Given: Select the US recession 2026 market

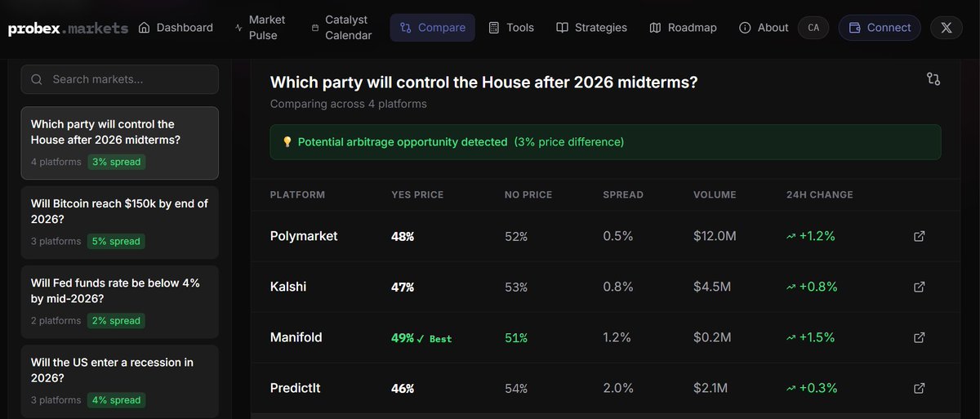Looking at the screenshot, I should click(x=119, y=381).
